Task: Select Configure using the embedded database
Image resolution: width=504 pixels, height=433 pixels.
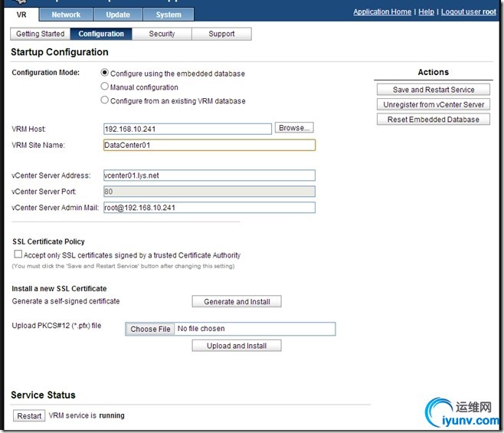Action: point(104,73)
